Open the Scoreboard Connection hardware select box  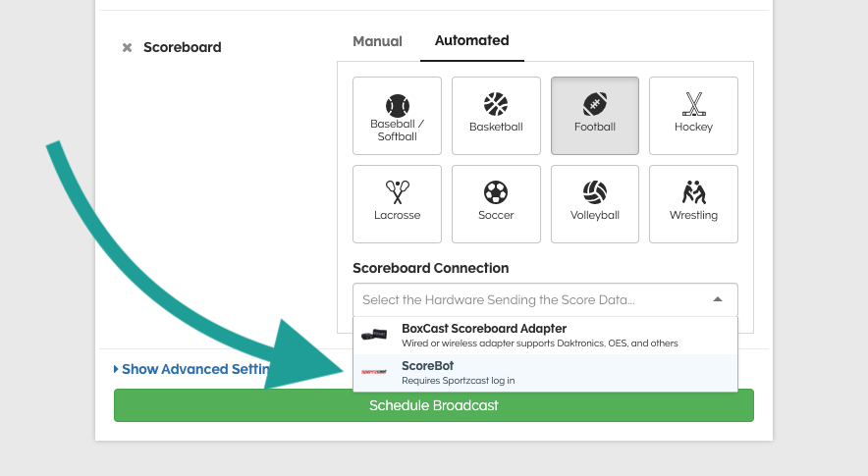(x=530, y=299)
